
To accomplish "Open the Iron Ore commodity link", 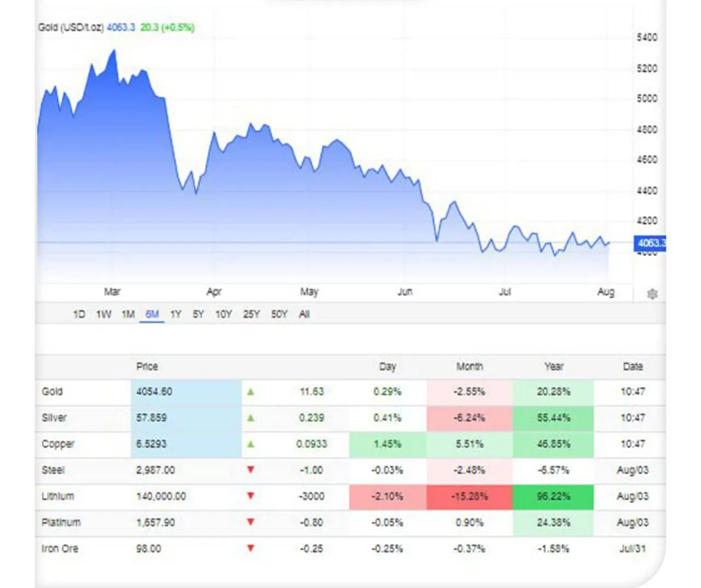I will [x=60, y=548].
